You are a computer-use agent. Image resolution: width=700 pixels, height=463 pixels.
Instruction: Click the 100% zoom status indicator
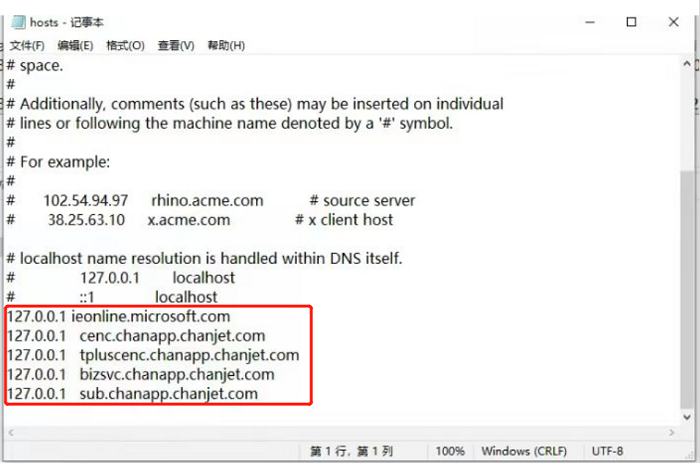[450, 451]
